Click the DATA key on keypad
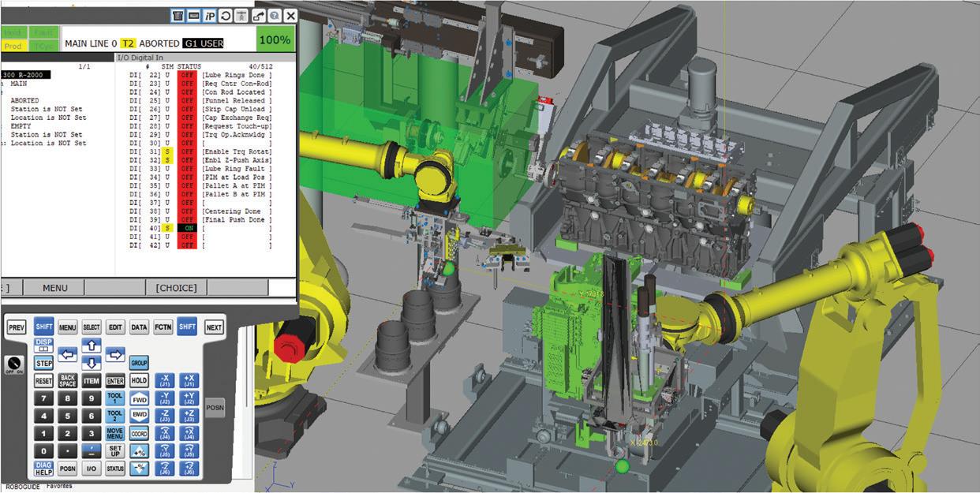980x493 pixels. pyautogui.click(x=139, y=327)
